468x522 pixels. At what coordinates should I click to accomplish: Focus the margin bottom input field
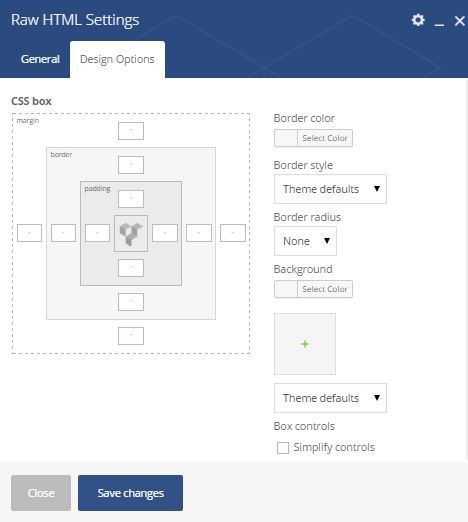[x=131, y=336]
